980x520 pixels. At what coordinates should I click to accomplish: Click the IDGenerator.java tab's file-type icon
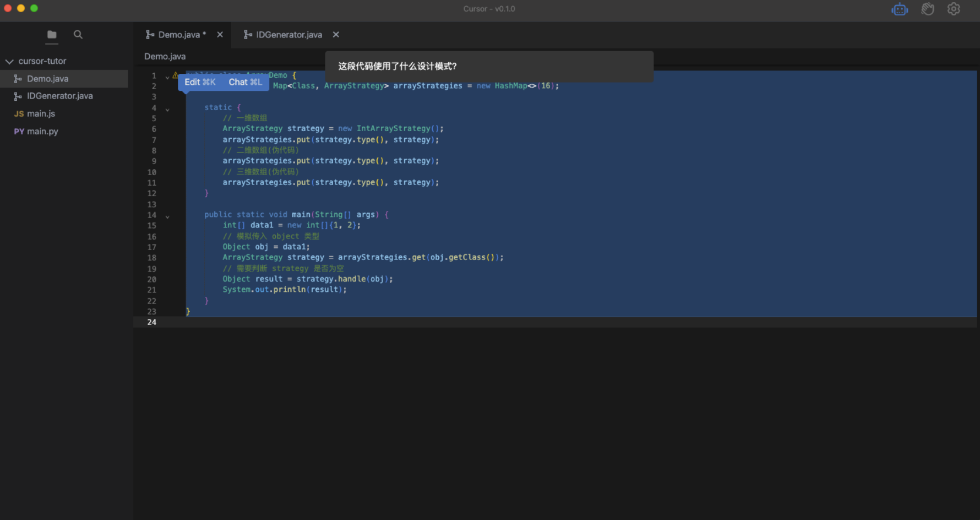(x=248, y=35)
